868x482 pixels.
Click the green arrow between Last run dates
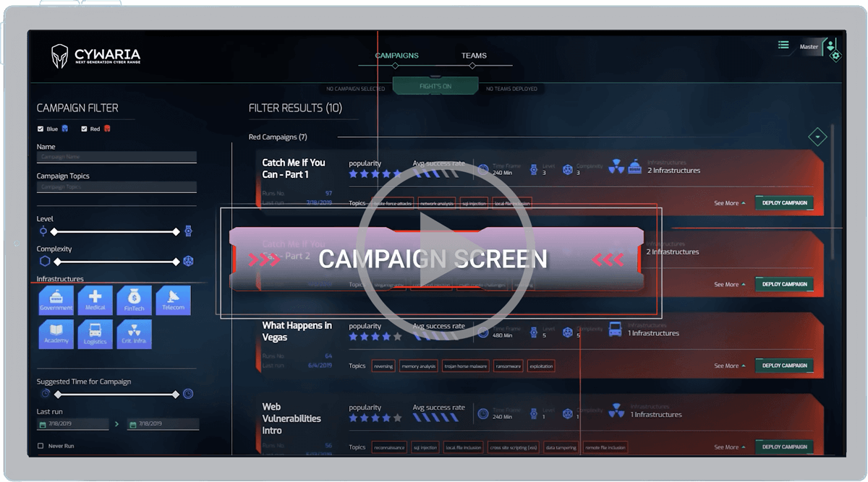[117, 424]
